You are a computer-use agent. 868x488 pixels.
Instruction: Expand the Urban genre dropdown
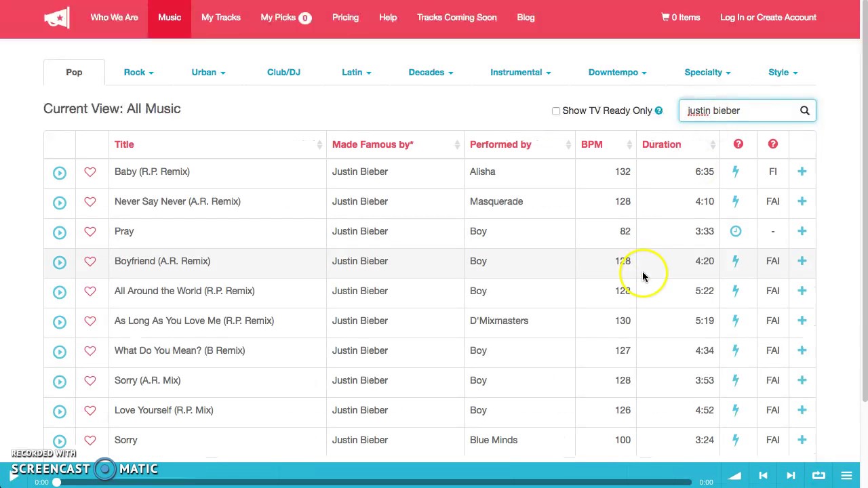tap(208, 73)
